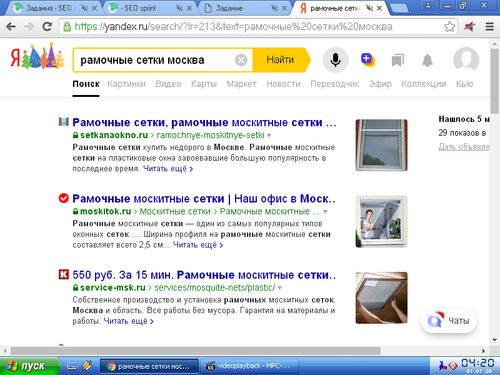The image size is (500, 375).
Task: Start voice search with microphone icon
Action: [335, 60]
